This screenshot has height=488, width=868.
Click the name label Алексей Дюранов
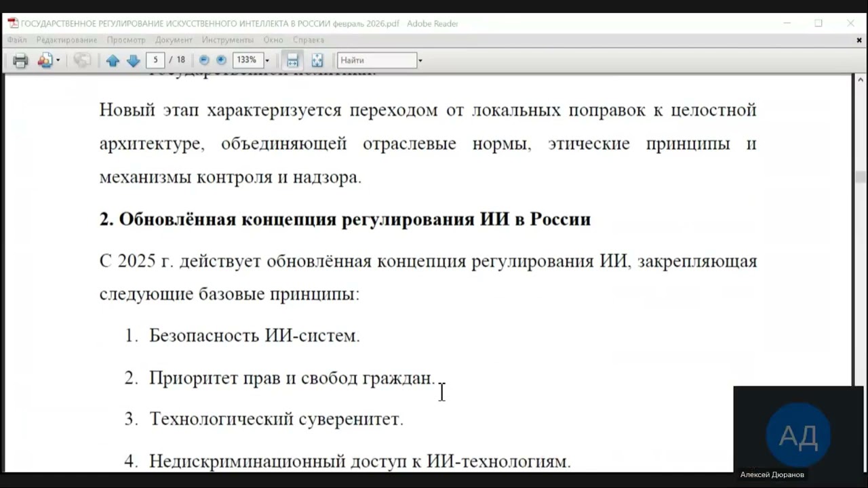(x=772, y=474)
